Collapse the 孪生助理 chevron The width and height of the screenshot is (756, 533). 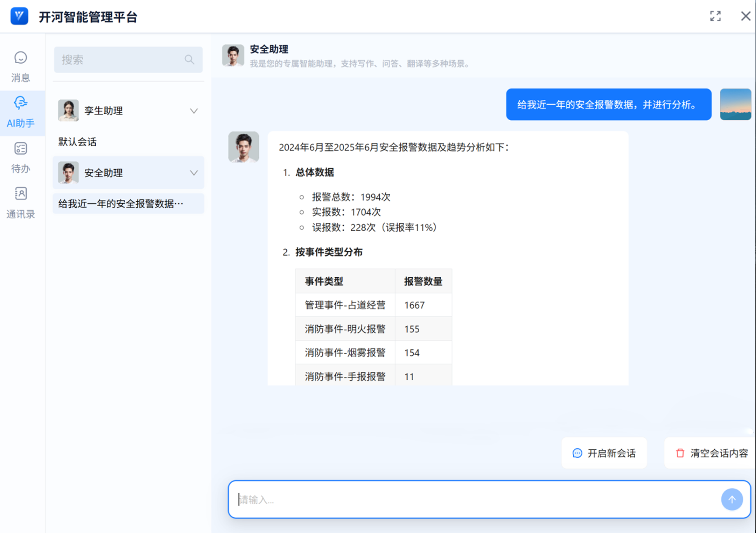194,111
